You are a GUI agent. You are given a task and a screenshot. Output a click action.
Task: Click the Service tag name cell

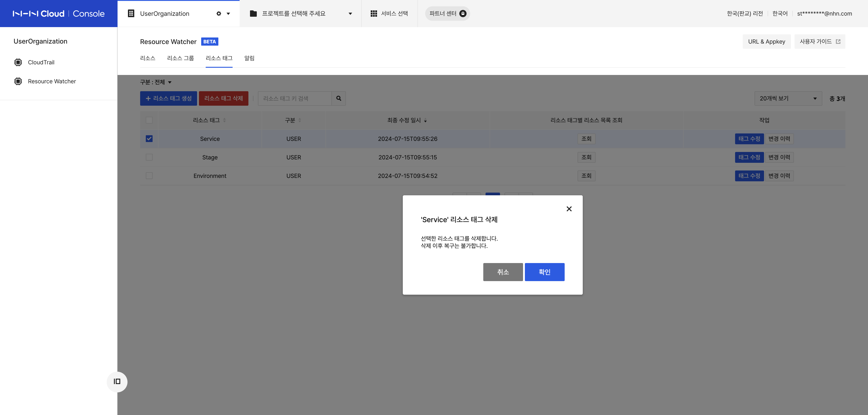(x=210, y=139)
